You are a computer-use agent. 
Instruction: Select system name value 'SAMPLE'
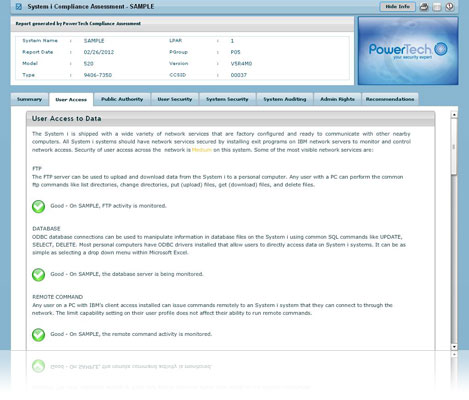click(94, 41)
